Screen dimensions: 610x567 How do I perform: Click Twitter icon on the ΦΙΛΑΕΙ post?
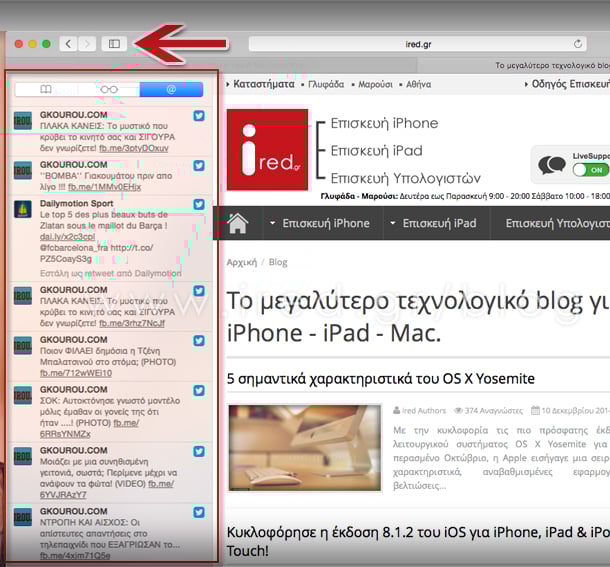(199, 341)
